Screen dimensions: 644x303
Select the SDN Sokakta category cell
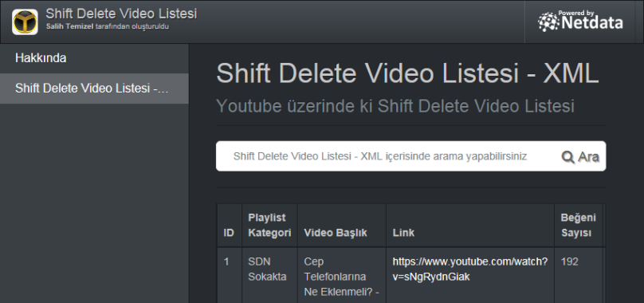coord(270,275)
